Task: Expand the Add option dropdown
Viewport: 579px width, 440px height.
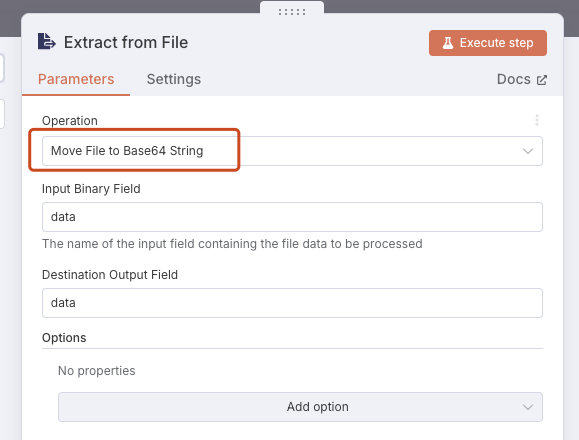Action: 300,407
